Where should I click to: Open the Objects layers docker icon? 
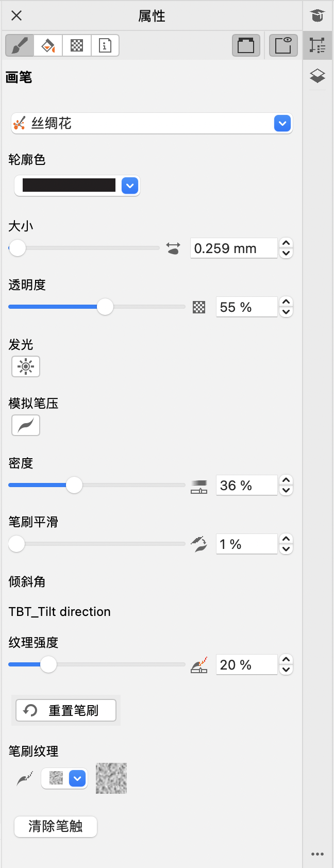(318, 76)
